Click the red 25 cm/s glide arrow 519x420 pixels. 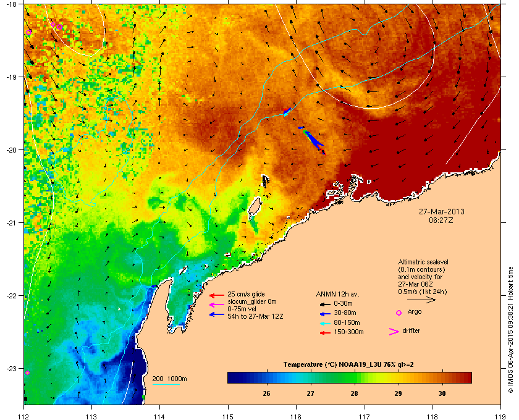[217, 295]
